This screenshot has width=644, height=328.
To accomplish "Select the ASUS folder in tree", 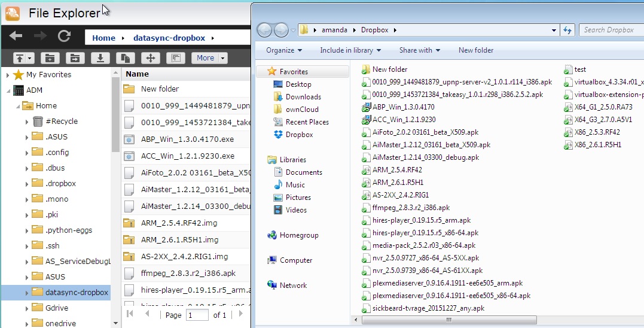I will pyautogui.click(x=55, y=277).
